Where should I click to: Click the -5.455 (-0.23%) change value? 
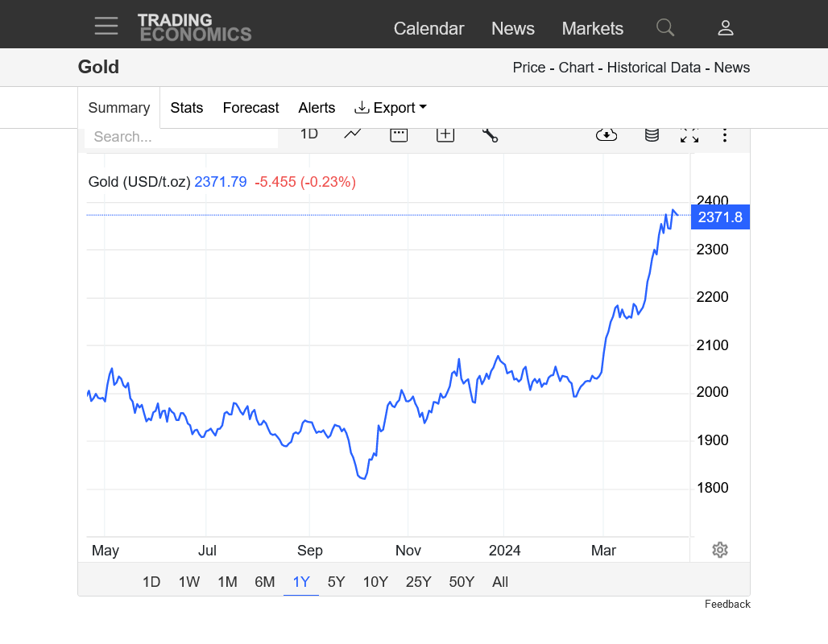tap(305, 182)
